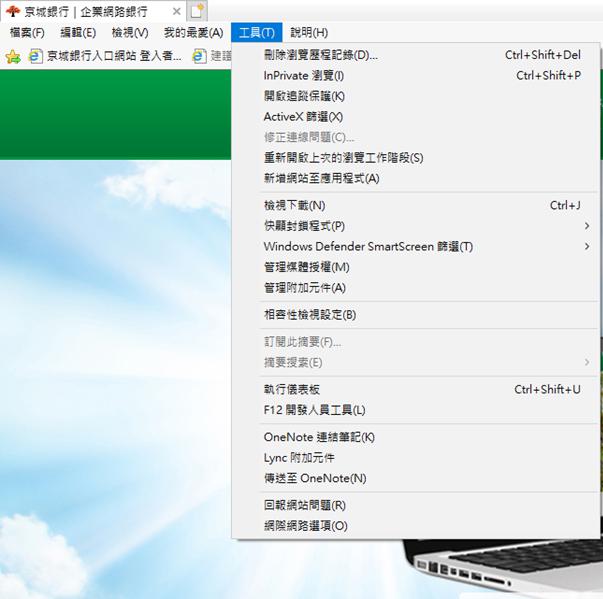Close the 工具(T) menu

(257, 33)
